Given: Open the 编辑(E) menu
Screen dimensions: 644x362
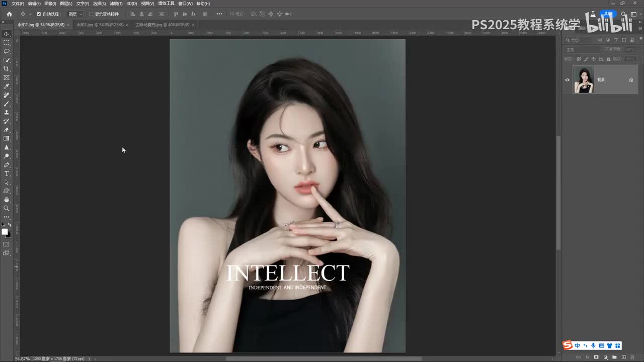Looking at the screenshot, I should (x=34, y=4).
